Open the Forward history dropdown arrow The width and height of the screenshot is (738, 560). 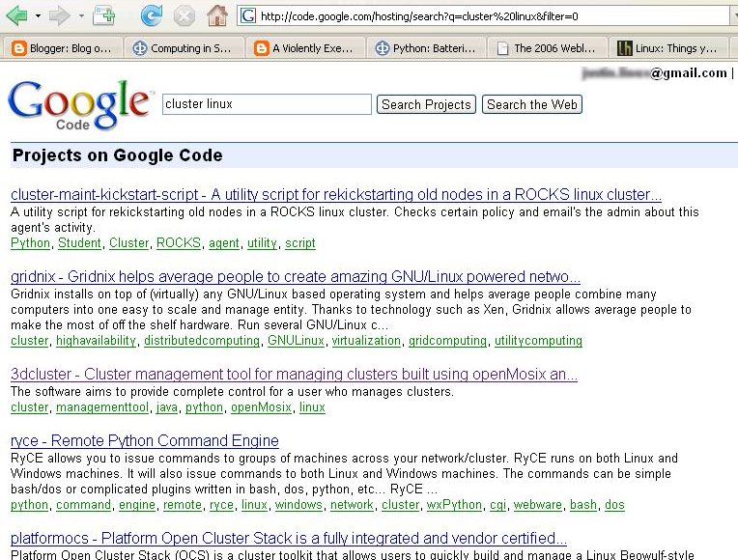[x=81, y=16]
